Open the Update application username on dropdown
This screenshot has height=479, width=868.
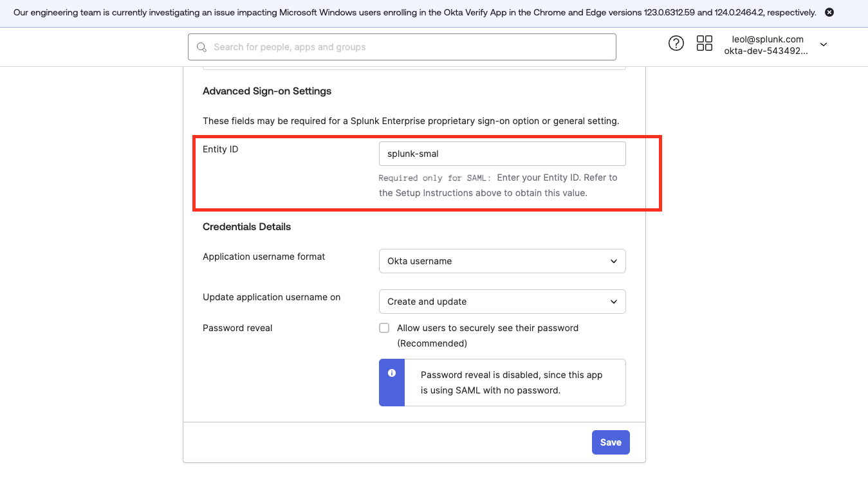(502, 302)
